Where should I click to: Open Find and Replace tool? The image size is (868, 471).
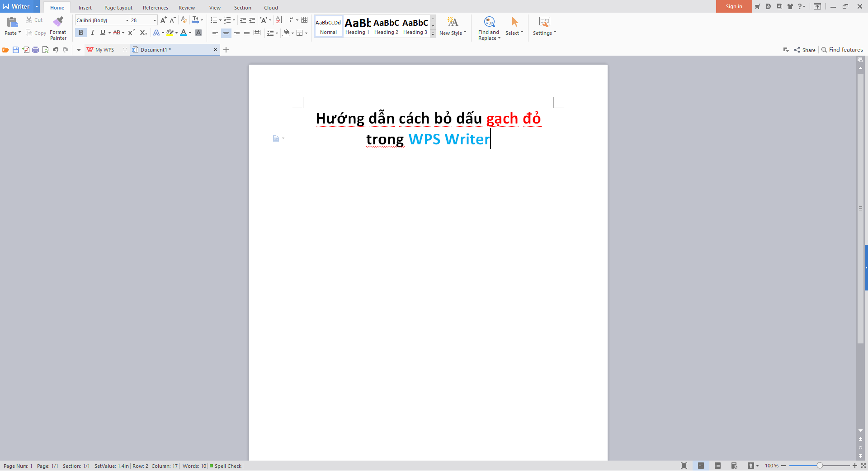click(489, 28)
